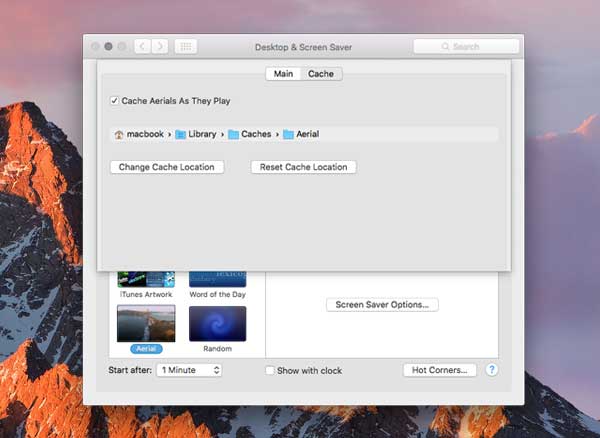Switch to the Cache tab
Viewport: 600px width, 438px height.
[x=321, y=74]
